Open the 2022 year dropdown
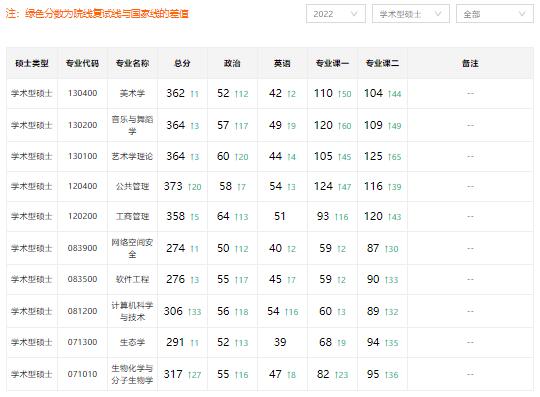The height and width of the screenshot is (397, 540). pos(335,14)
